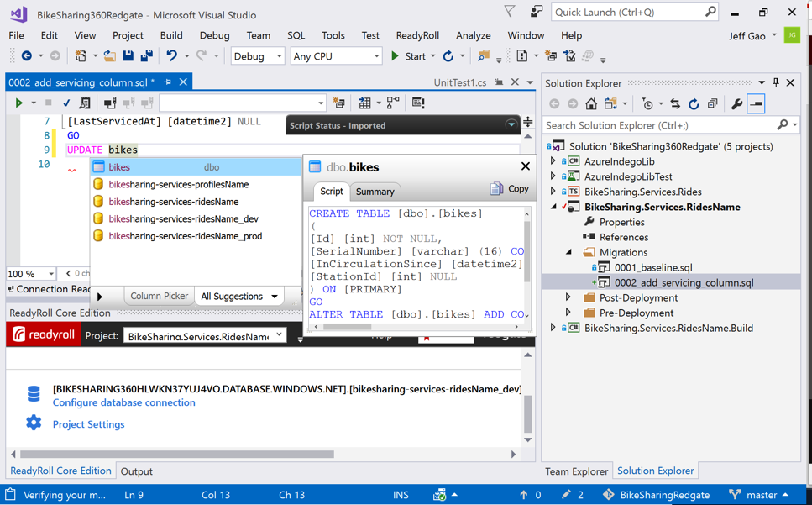Select 0001_baseline.sql in Migrations

click(653, 267)
